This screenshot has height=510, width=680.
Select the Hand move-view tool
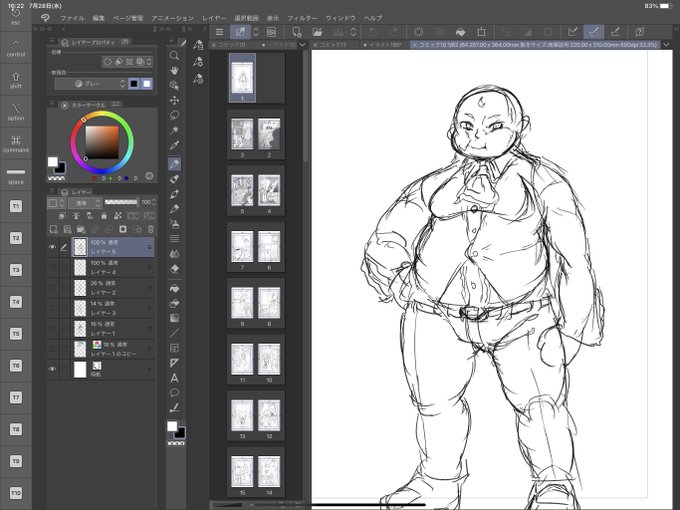point(174,70)
